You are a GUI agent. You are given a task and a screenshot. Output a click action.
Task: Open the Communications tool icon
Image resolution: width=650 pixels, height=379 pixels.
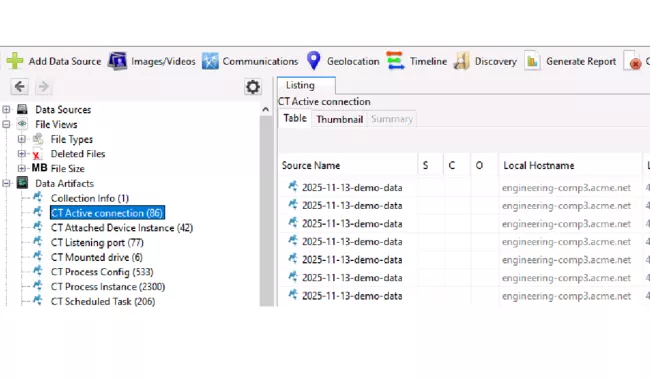click(210, 61)
